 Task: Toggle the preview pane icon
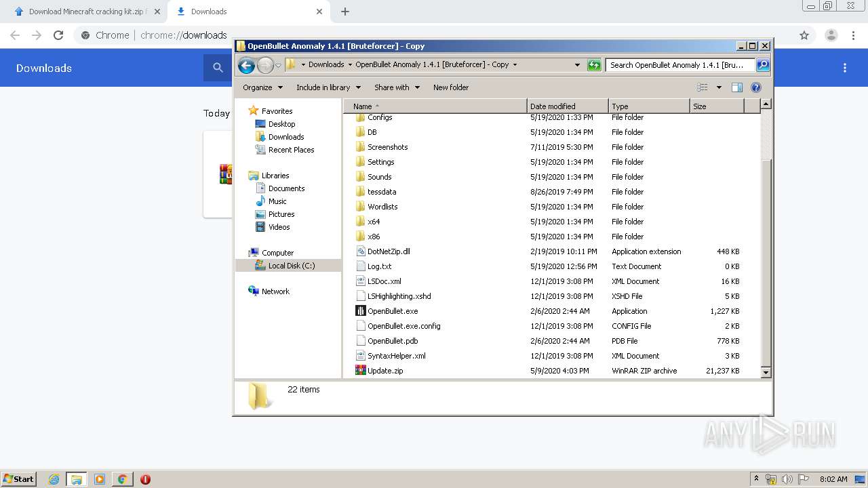pos(737,87)
